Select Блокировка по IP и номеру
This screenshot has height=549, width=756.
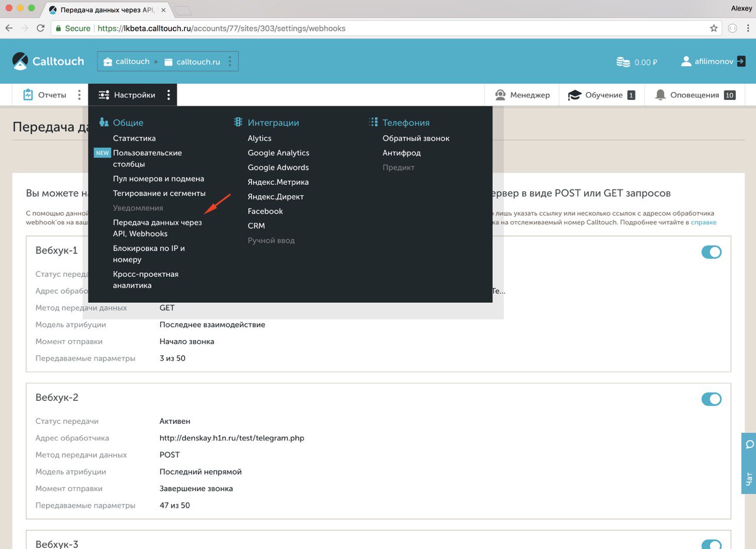pos(149,254)
